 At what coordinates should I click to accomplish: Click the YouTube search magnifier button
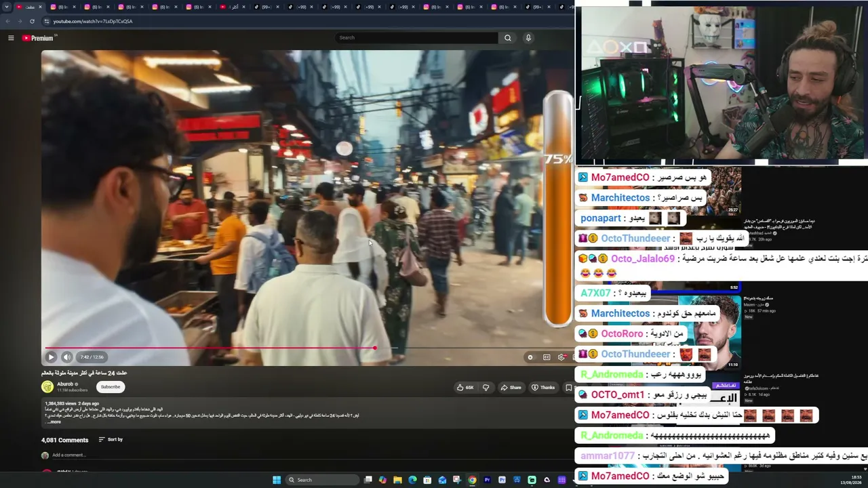tap(507, 38)
